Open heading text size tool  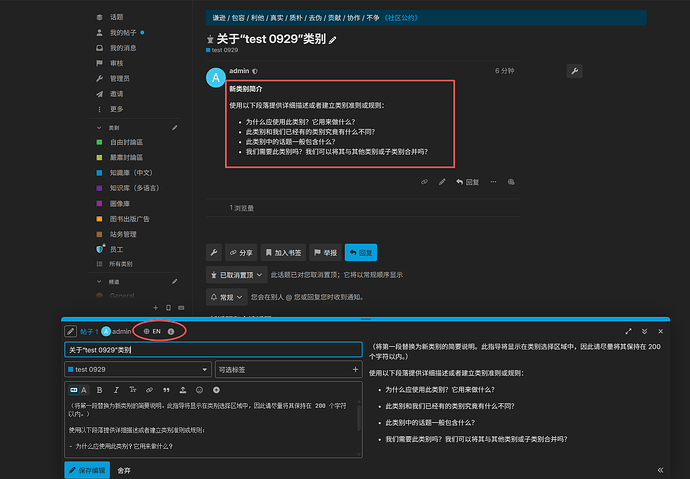coord(132,390)
